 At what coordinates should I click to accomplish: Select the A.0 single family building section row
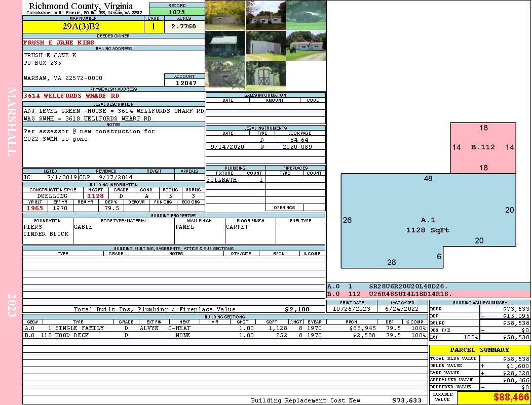point(225,328)
